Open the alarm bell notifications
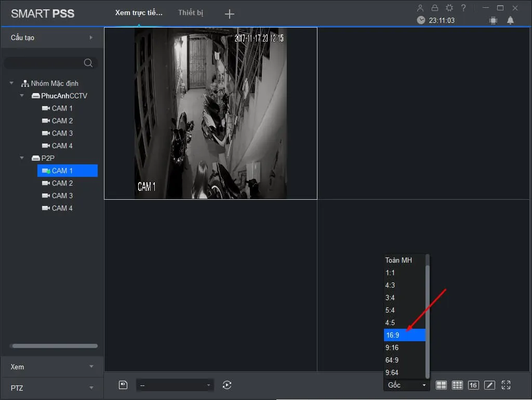Screen dimensions: 532x400 pos(510,20)
